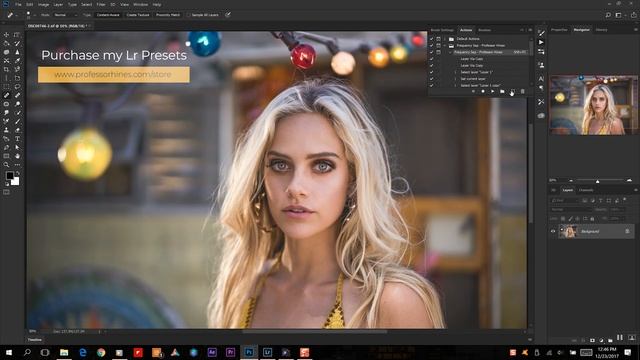Screen dimensions: 640x360
Task: Play the selected action
Action: point(493,91)
